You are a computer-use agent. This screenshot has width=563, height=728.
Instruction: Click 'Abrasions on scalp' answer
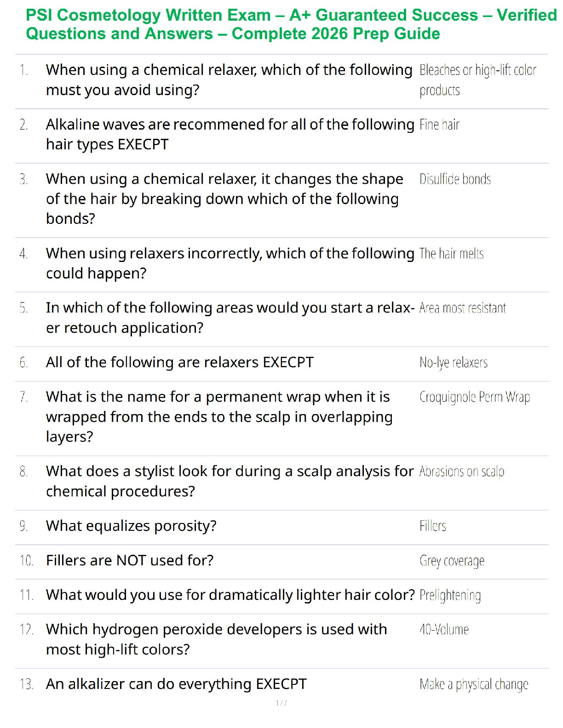coord(461,472)
